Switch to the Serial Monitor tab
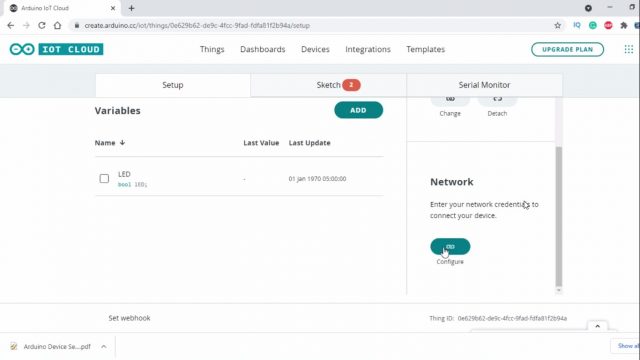This screenshot has width=640, height=360. point(484,85)
